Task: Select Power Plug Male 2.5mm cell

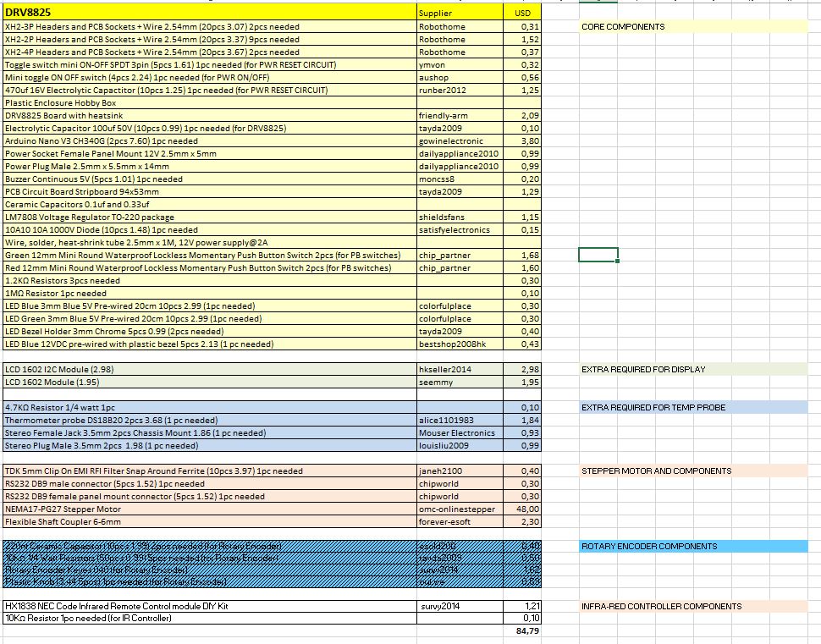Action: tap(210, 167)
